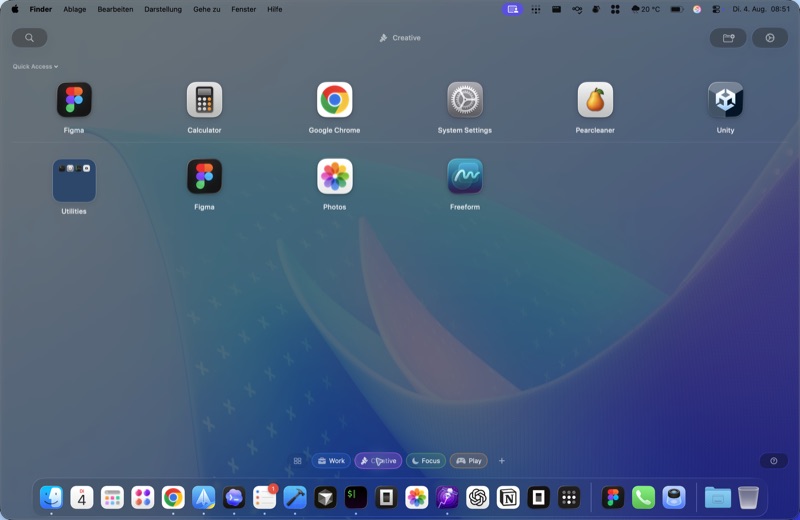Collapse the Quick Access section

coord(35,66)
